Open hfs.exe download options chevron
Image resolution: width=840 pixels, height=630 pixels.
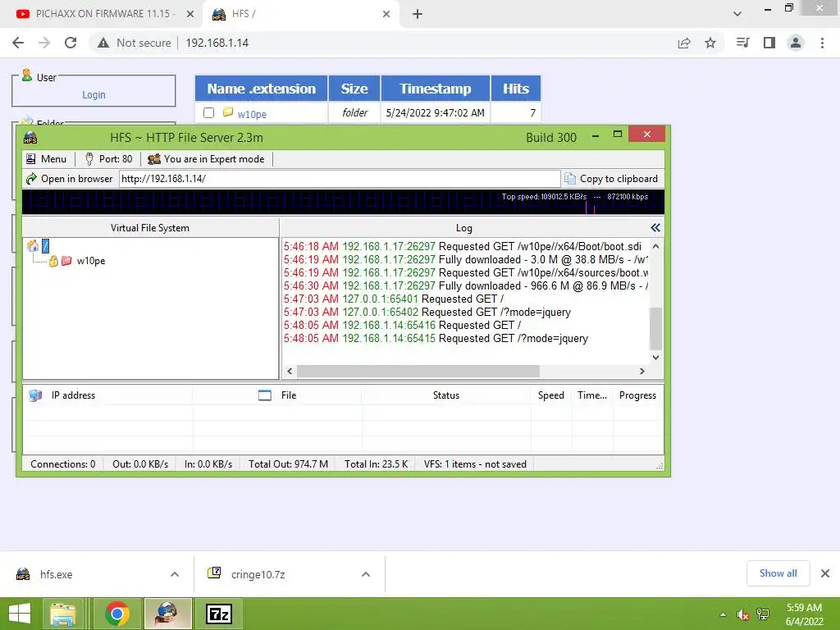tap(175, 574)
